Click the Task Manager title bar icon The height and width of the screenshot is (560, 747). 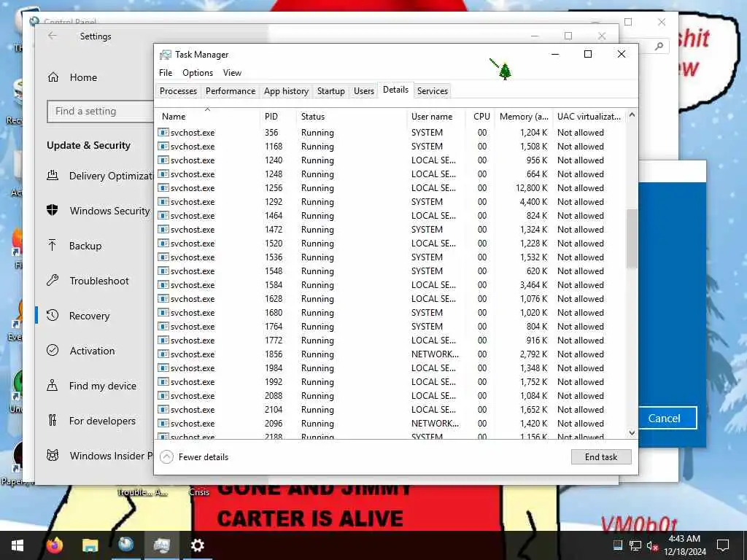[x=166, y=55]
